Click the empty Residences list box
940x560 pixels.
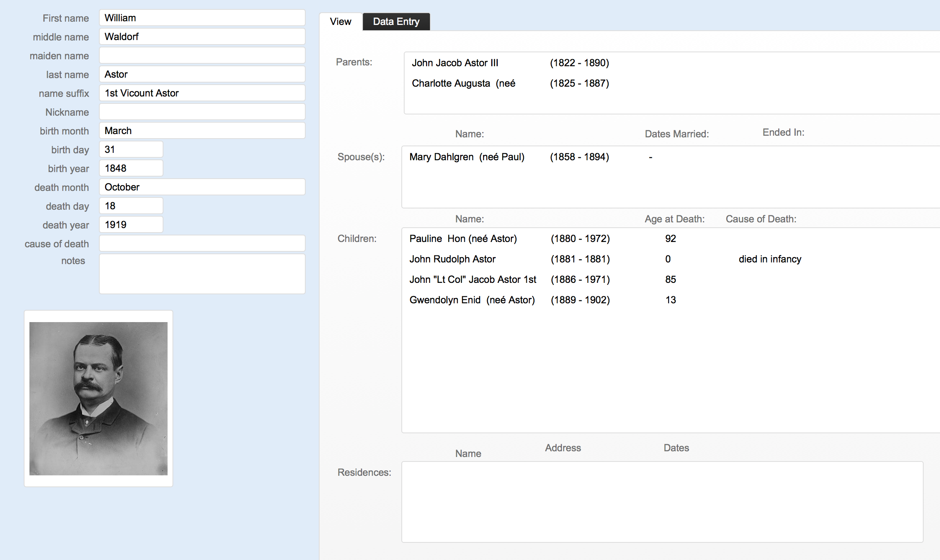[662, 502]
